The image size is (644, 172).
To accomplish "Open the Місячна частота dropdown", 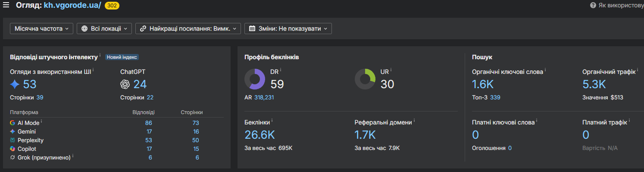I will pyautogui.click(x=41, y=29).
